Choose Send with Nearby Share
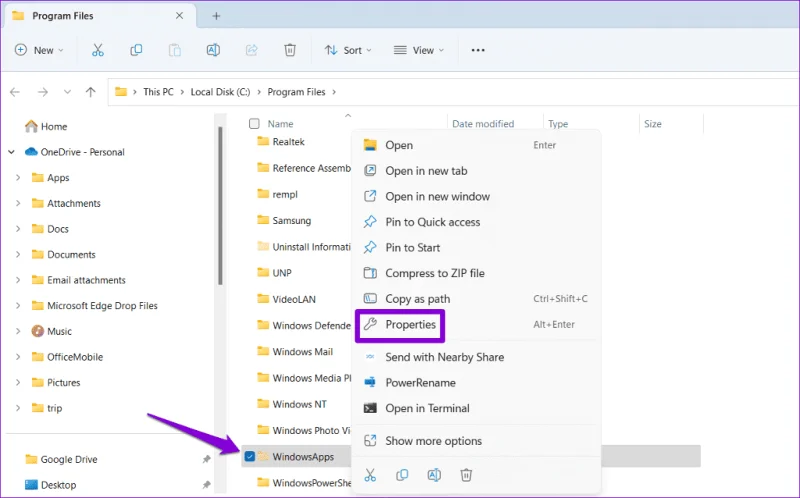Viewport: 800px width, 498px height. 476,357
